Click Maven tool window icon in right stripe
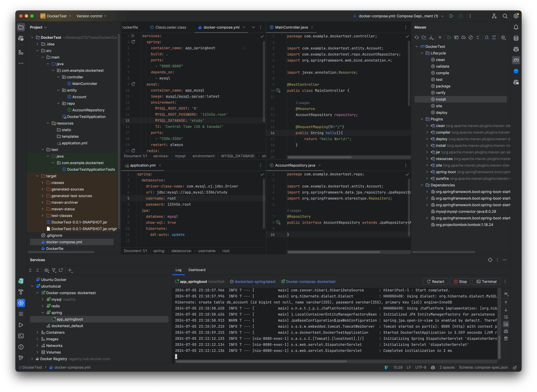 516,60
